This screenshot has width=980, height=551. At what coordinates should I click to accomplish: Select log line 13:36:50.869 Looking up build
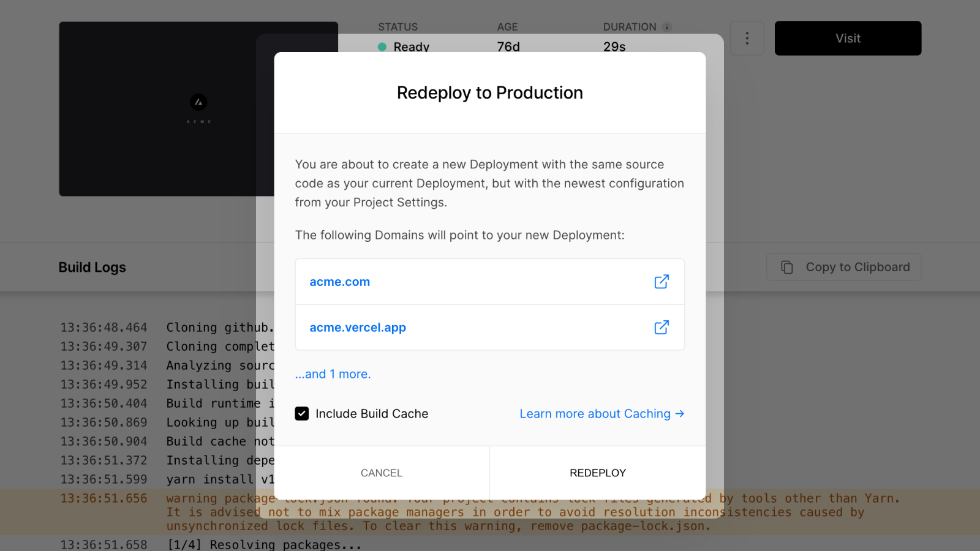(167, 422)
